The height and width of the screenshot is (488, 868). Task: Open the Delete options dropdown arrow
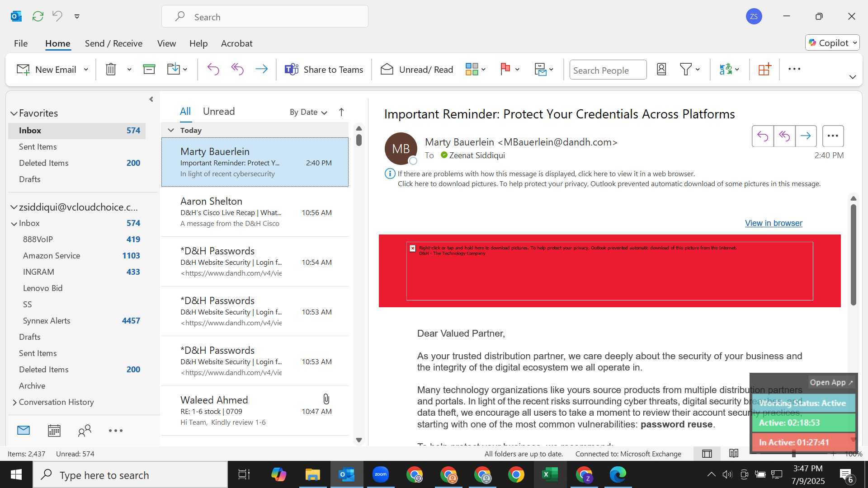coord(129,70)
